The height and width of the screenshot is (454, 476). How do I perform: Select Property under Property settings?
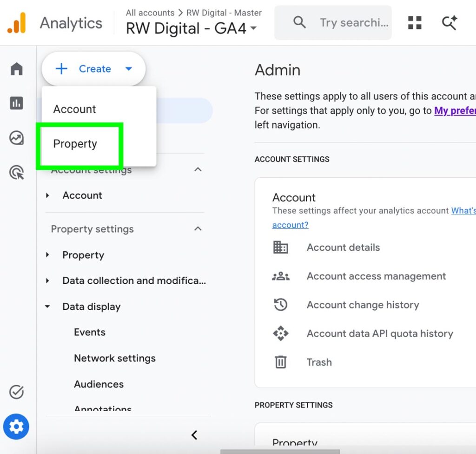tap(83, 255)
